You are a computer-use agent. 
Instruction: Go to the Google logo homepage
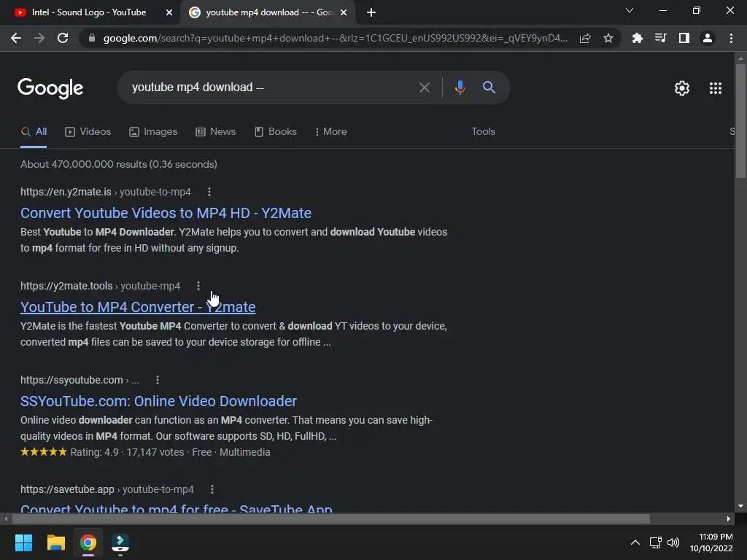[x=50, y=88]
